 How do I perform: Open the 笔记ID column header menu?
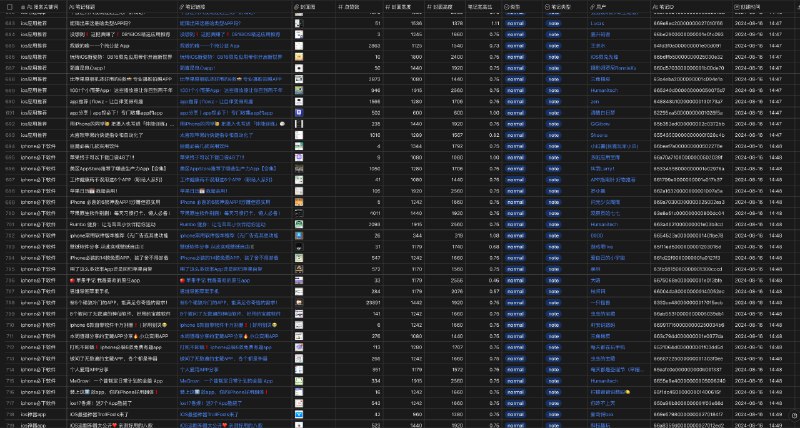(691, 7)
